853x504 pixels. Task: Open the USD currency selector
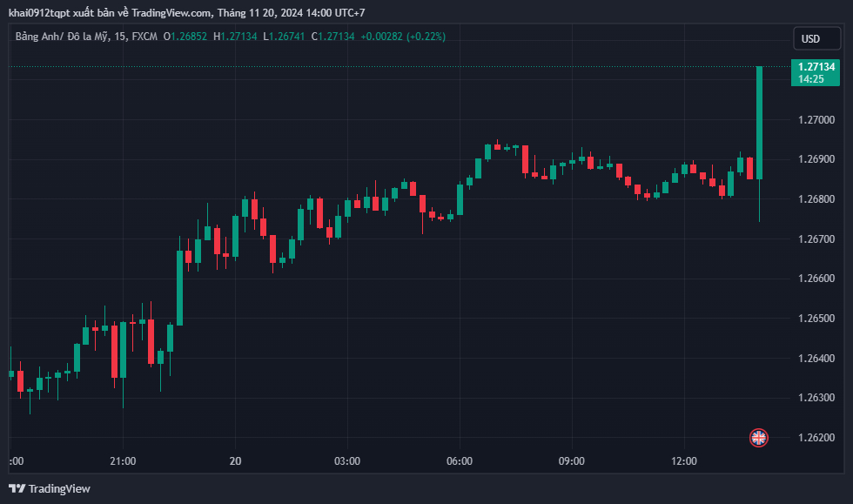(x=816, y=38)
